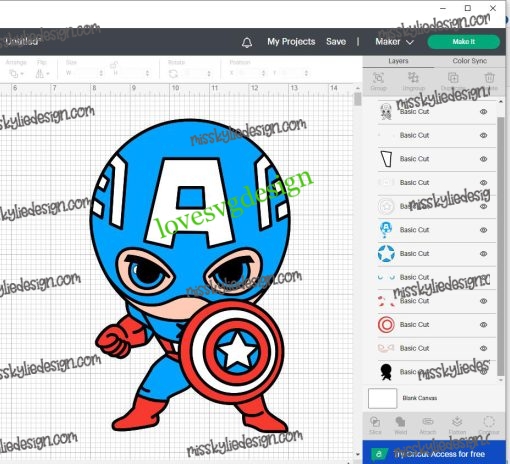
Task: Hide the black trapezoid outline layer
Action: coord(484,159)
